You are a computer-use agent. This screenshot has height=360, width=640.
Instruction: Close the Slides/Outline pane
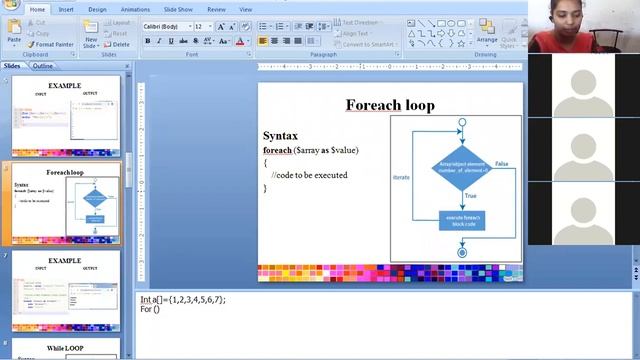tap(127, 66)
